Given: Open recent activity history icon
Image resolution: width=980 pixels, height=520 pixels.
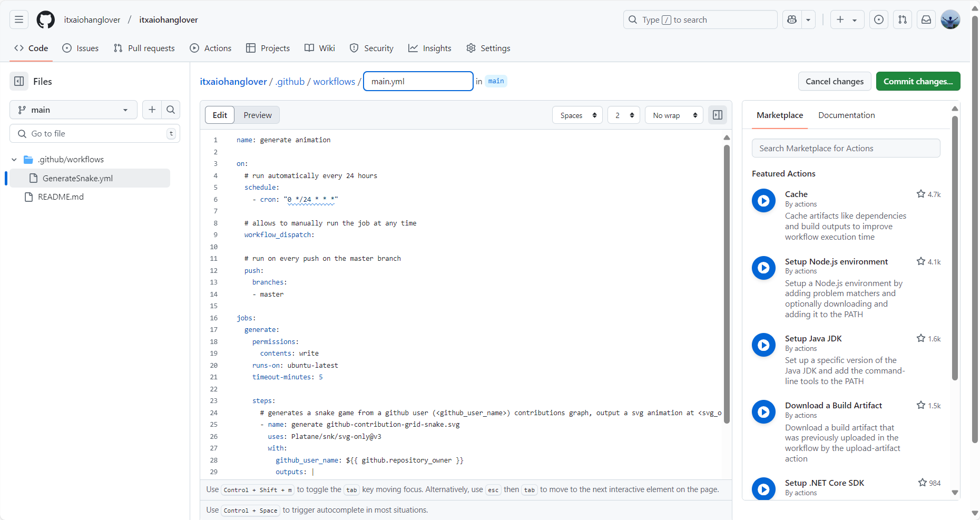Looking at the screenshot, I should tap(878, 19).
